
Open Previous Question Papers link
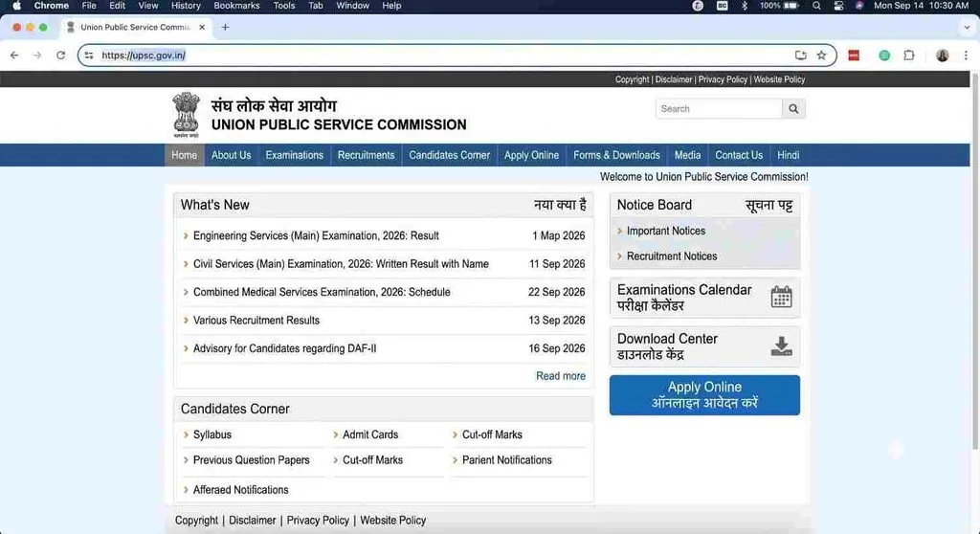point(252,460)
